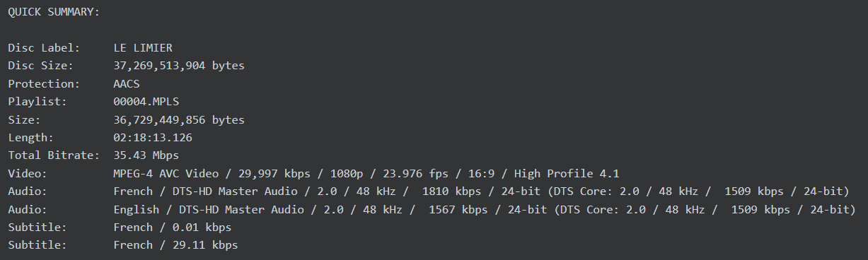
Task: Click the French DTS-HD Master Audio line
Action: 481,191
